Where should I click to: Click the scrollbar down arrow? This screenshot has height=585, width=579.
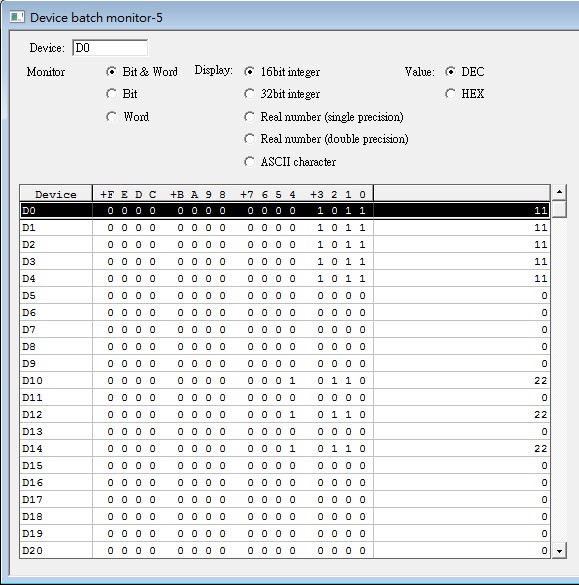point(559,551)
